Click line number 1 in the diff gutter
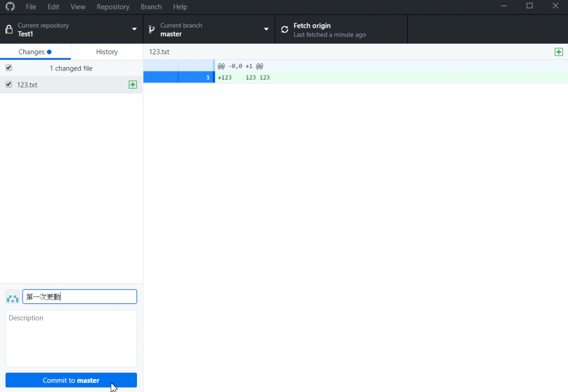The height and width of the screenshot is (392, 568). [196, 78]
